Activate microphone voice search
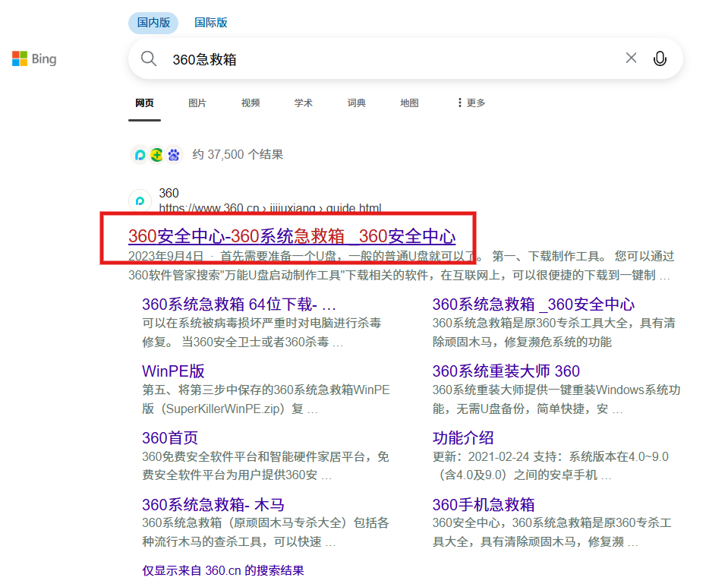 click(660, 58)
